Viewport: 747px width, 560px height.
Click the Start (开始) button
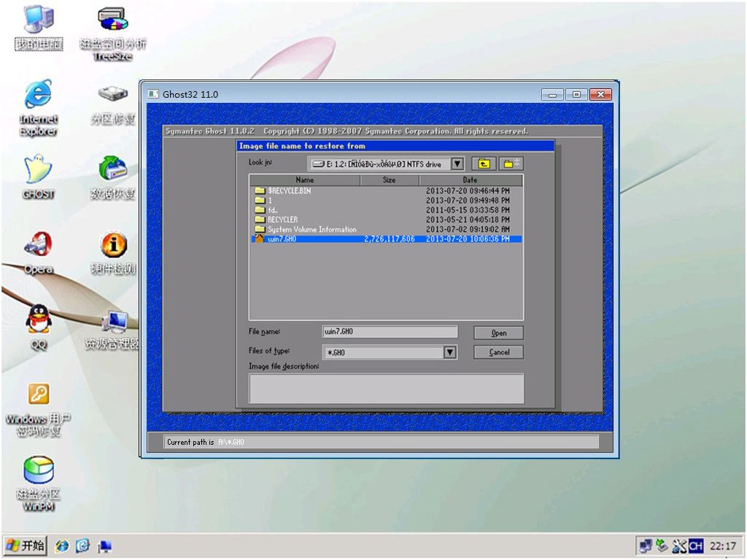coord(26,545)
